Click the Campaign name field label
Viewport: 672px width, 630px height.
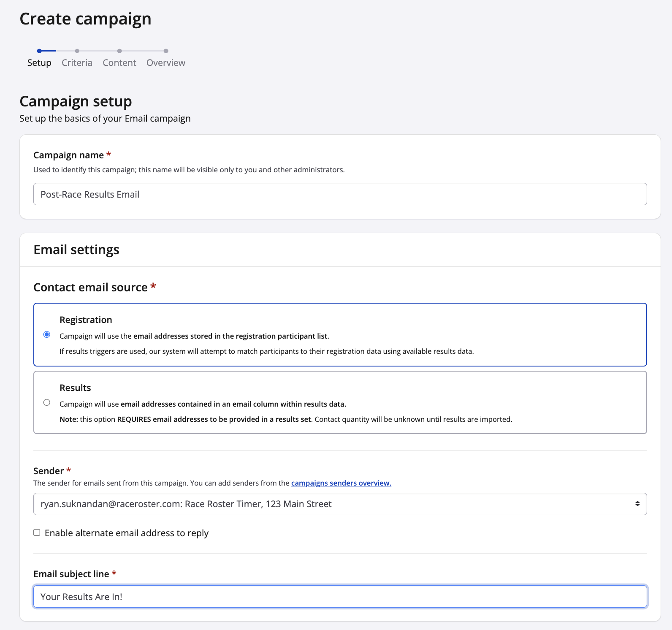tap(68, 155)
